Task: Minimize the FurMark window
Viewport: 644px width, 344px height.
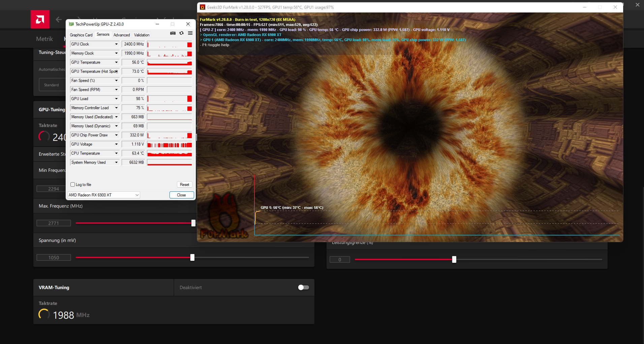Action: click(585, 7)
